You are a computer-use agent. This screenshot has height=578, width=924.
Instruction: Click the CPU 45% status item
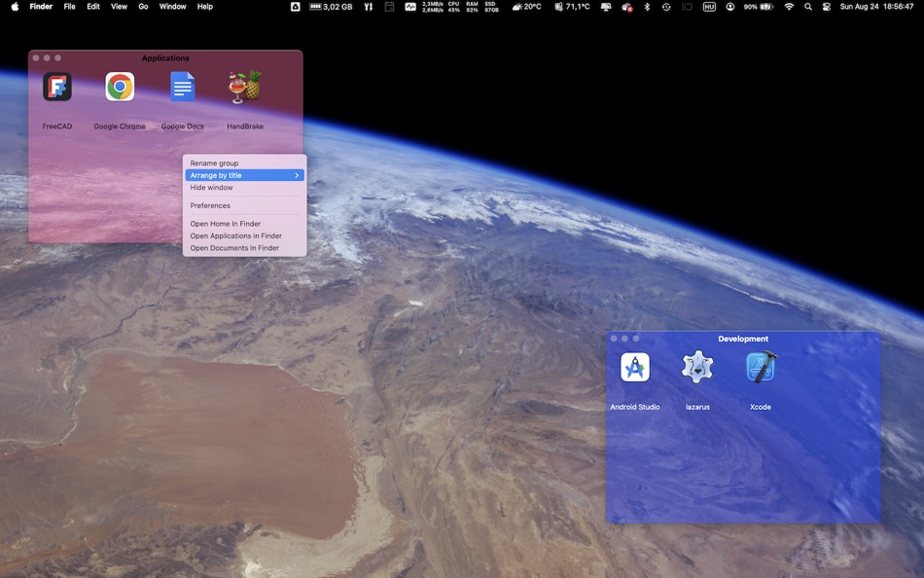(454, 7)
